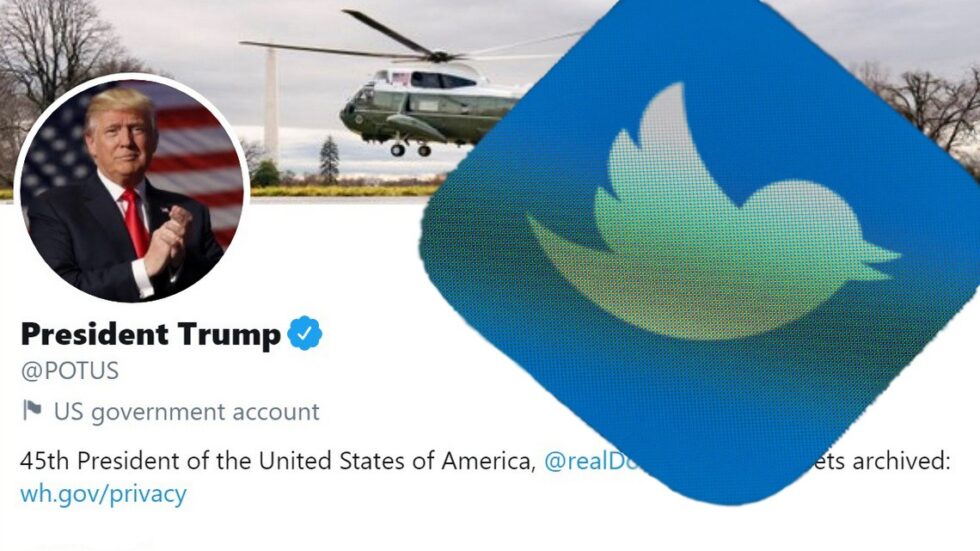Click the evergreen tree below the helicopter

tap(329, 159)
